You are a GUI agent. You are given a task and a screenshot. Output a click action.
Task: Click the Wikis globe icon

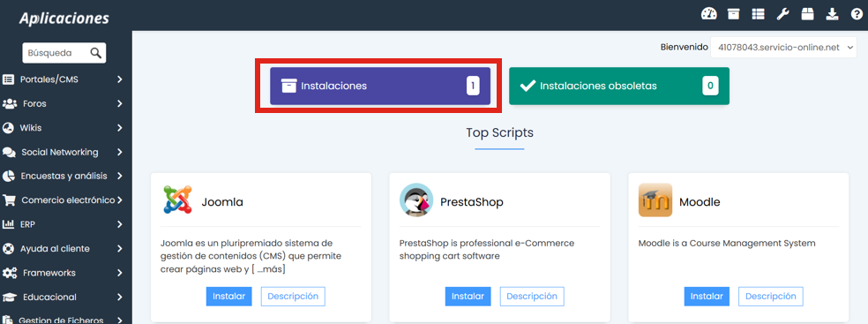pos(8,128)
